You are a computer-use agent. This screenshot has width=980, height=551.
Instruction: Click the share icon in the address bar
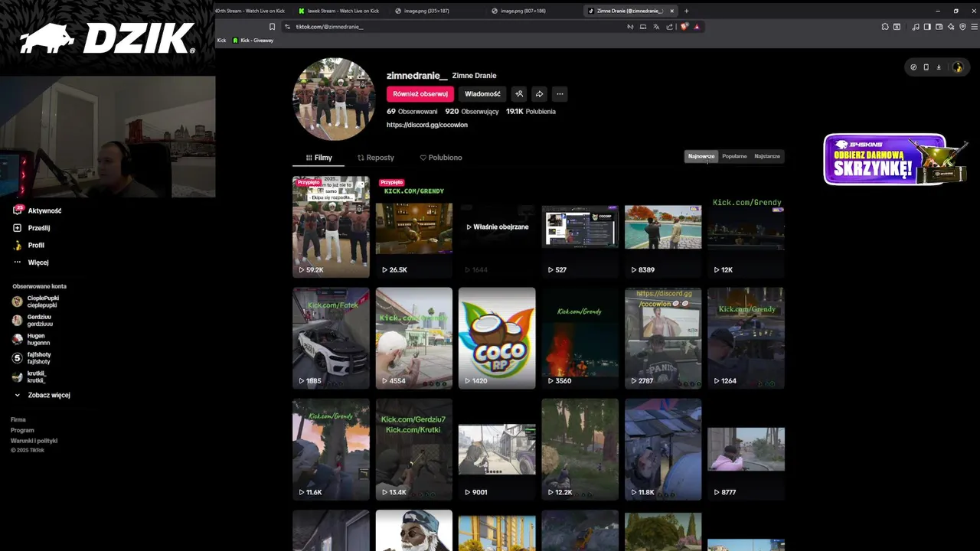(x=669, y=27)
